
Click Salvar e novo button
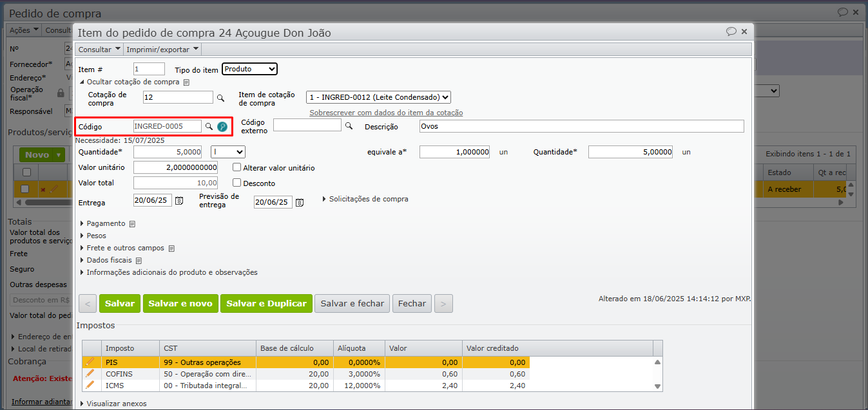[x=180, y=303]
